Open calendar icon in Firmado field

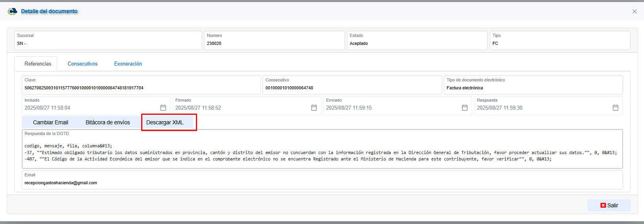click(314, 108)
